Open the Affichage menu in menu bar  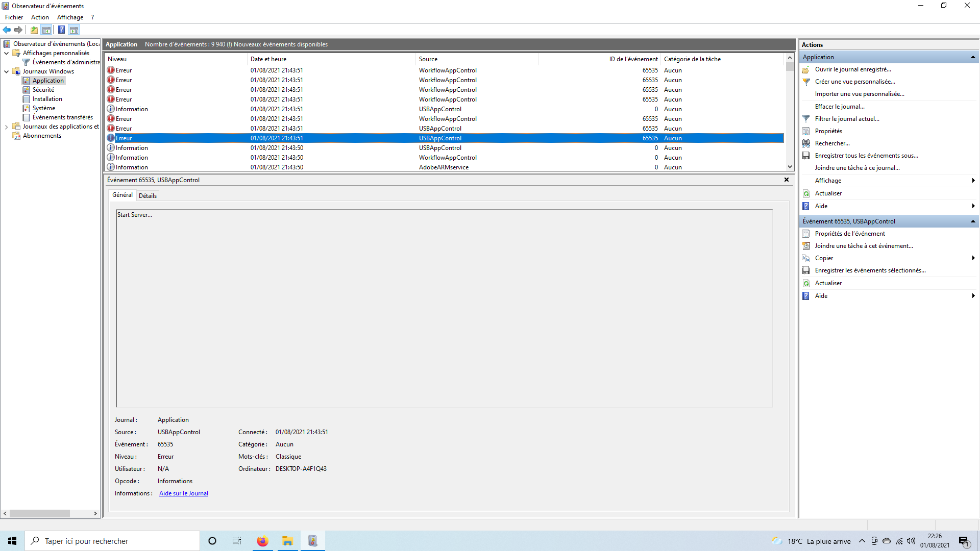(x=70, y=17)
